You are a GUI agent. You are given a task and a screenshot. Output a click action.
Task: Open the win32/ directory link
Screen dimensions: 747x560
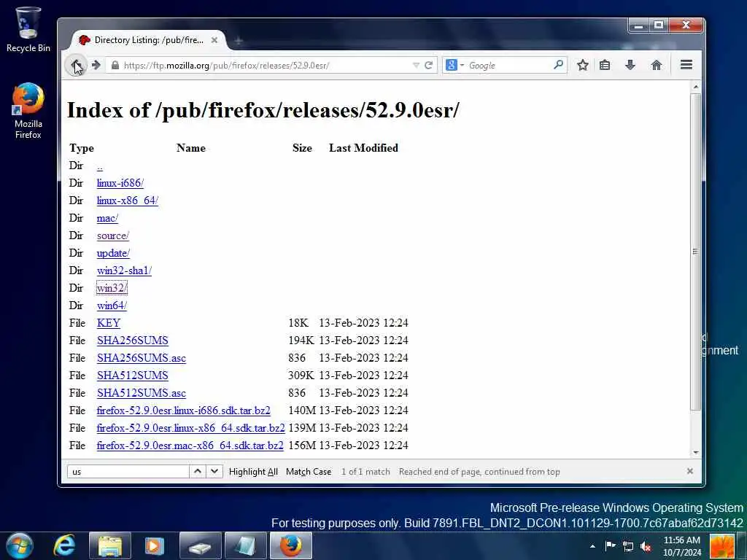pyautogui.click(x=112, y=288)
